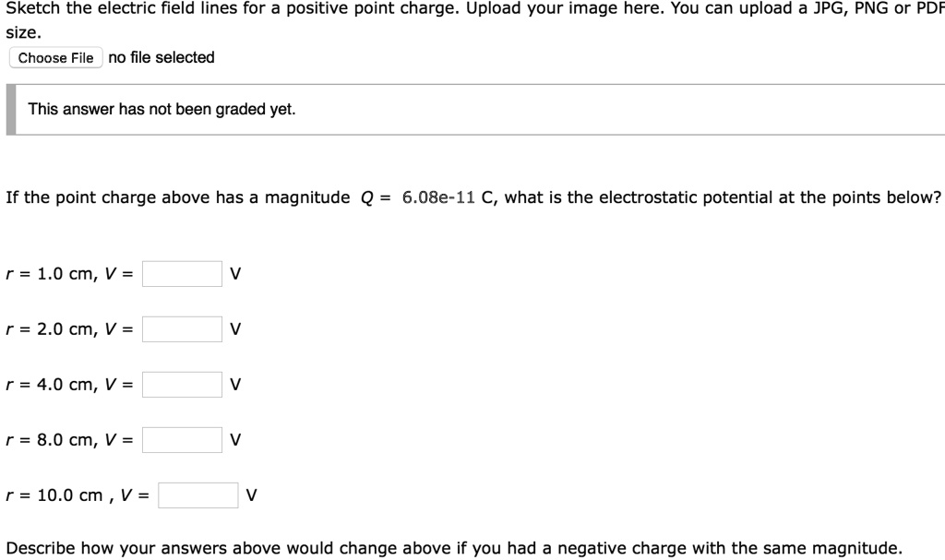
Task: Click the answer field for r = 2.0 cm
Action: 182,328
